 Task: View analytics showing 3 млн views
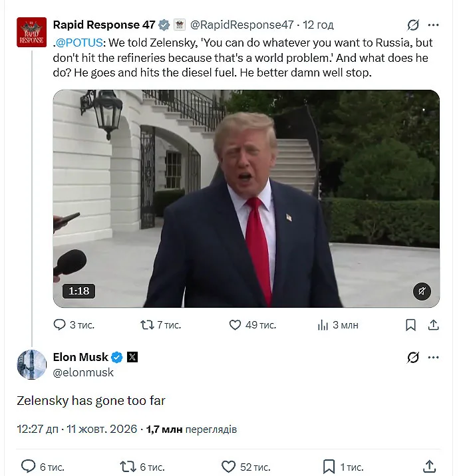(338, 325)
